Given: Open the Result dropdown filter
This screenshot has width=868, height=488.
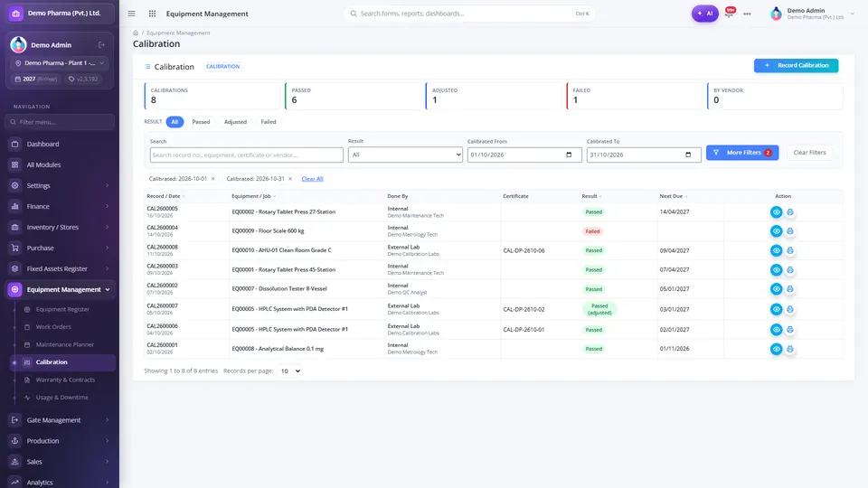Looking at the screenshot, I should point(405,155).
